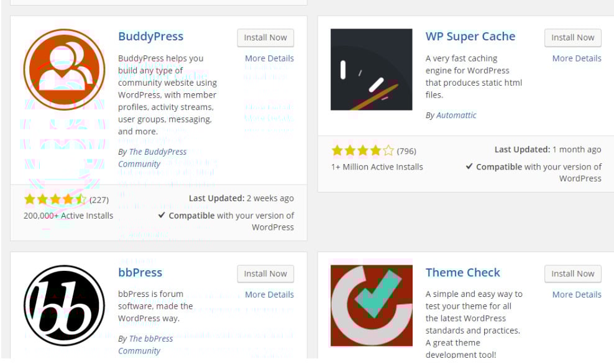Click the bbPress plugin title
The image size is (614, 364).
(140, 273)
